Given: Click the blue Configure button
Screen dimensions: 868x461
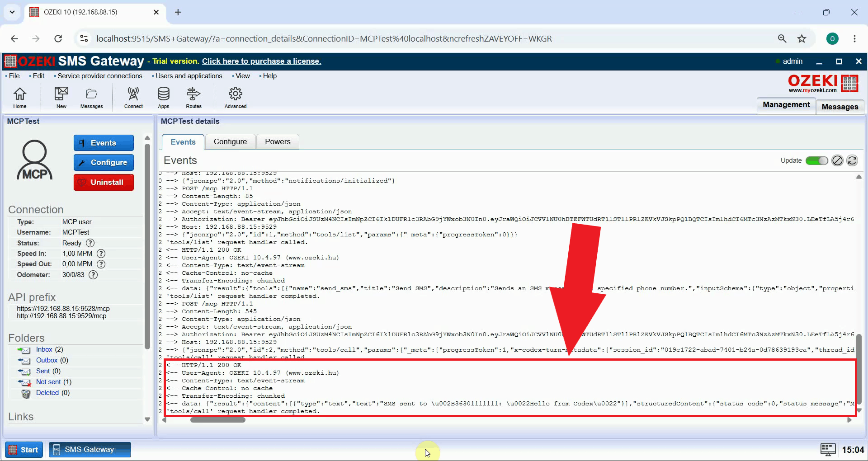Looking at the screenshot, I should click(104, 162).
